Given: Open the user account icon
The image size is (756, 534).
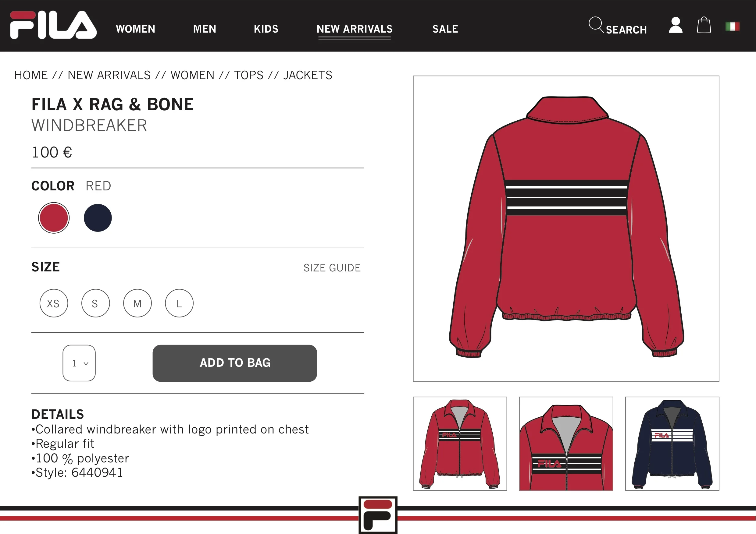Looking at the screenshot, I should tap(676, 25).
